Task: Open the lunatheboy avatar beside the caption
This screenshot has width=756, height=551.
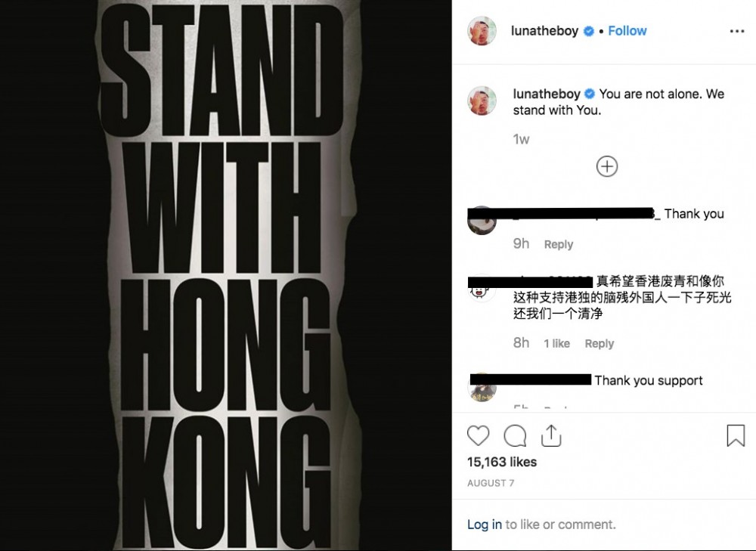Action: (482, 101)
